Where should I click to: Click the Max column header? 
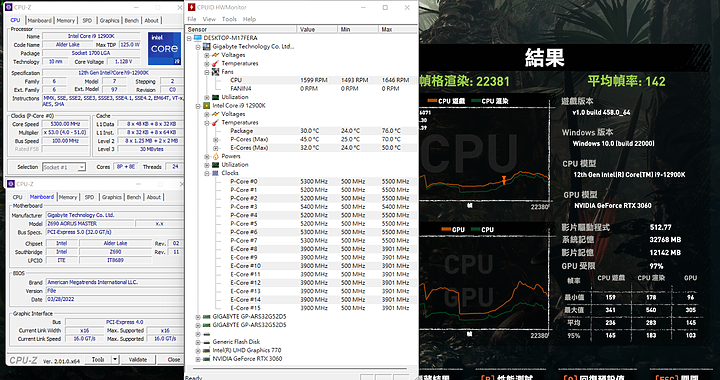click(399, 29)
